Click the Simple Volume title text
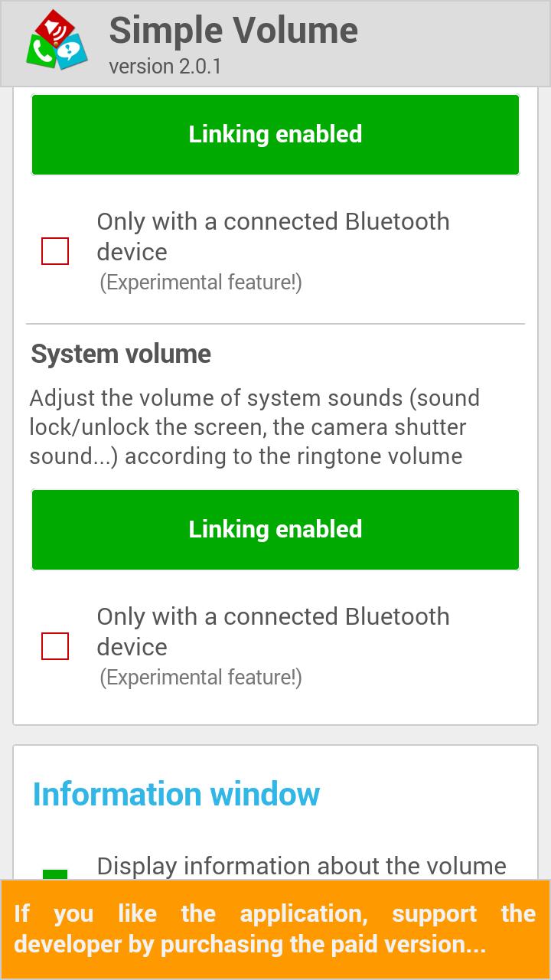Screen dimensions: 551x980 (x=233, y=31)
